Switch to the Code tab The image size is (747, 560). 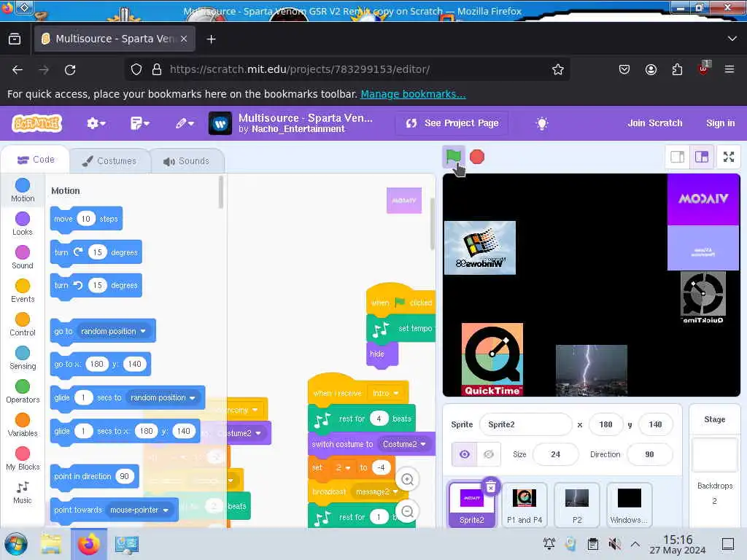tap(36, 160)
